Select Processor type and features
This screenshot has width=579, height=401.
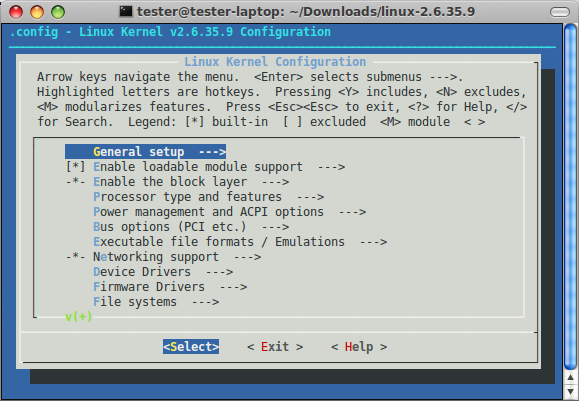pyautogui.click(x=209, y=197)
